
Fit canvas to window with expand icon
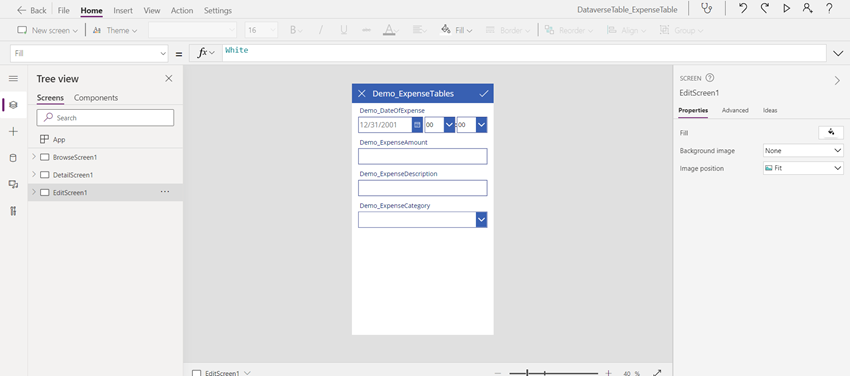coord(657,373)
